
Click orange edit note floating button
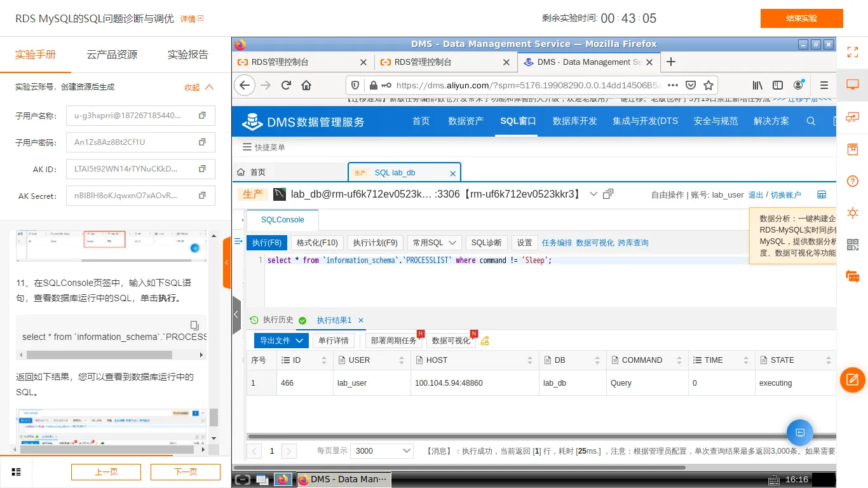pyautogui.click(x=853, y=380)
